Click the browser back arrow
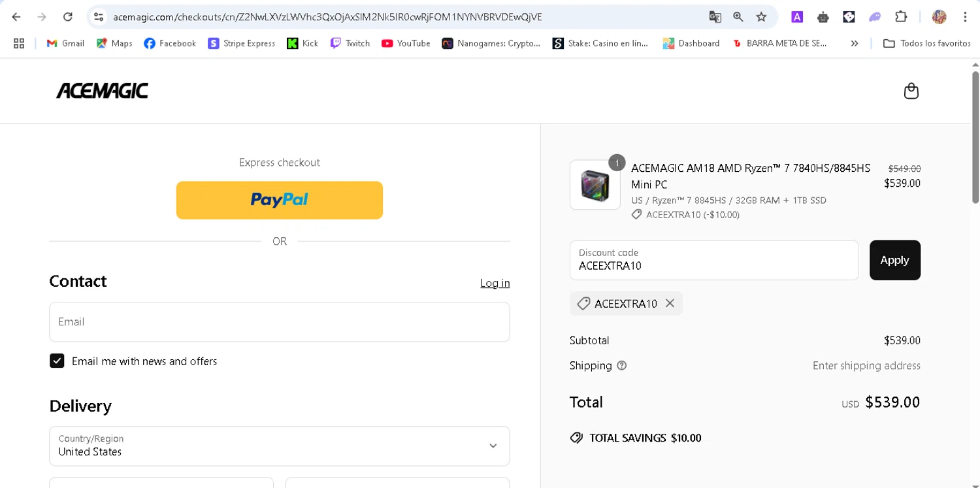 [16, 17]
